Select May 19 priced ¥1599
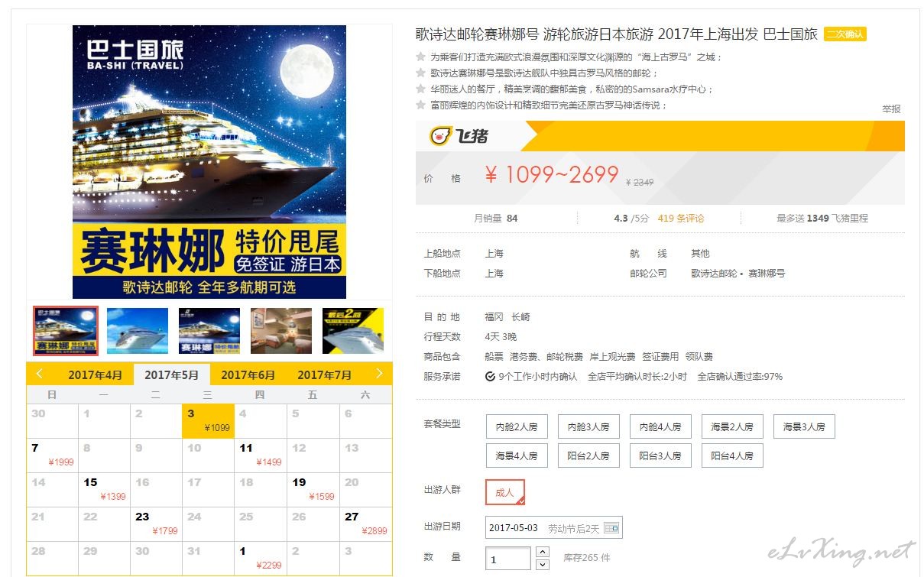 point(313,490)
